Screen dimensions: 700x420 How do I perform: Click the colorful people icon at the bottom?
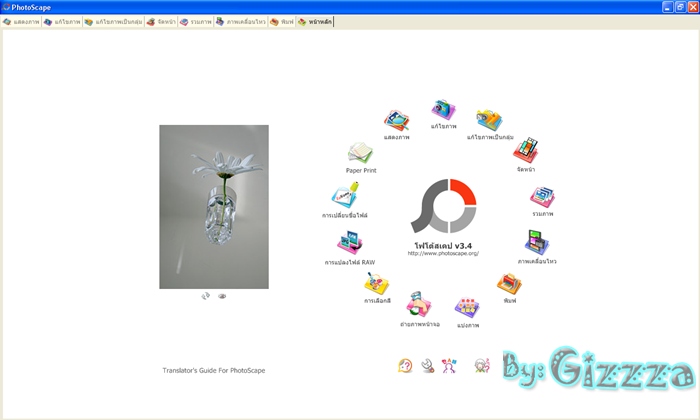(449, 366)
